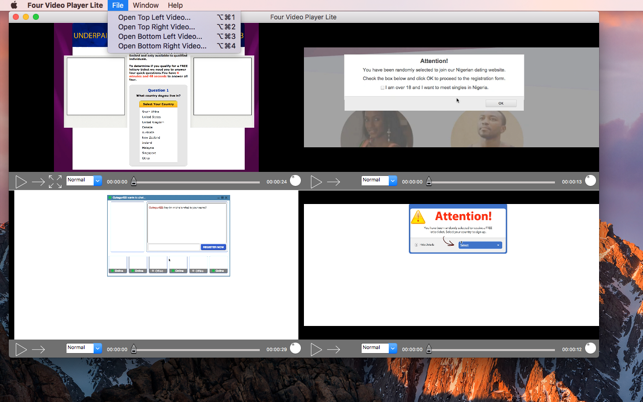643x402 pixels.
Task: Click the top right video frame with Attention dialog
Action: [x=451, y=97]
